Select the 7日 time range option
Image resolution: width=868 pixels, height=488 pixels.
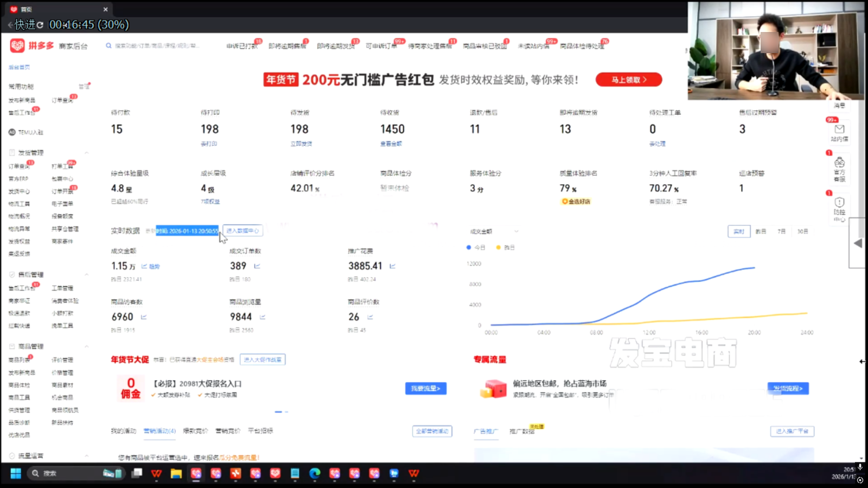tap(781, 232)
